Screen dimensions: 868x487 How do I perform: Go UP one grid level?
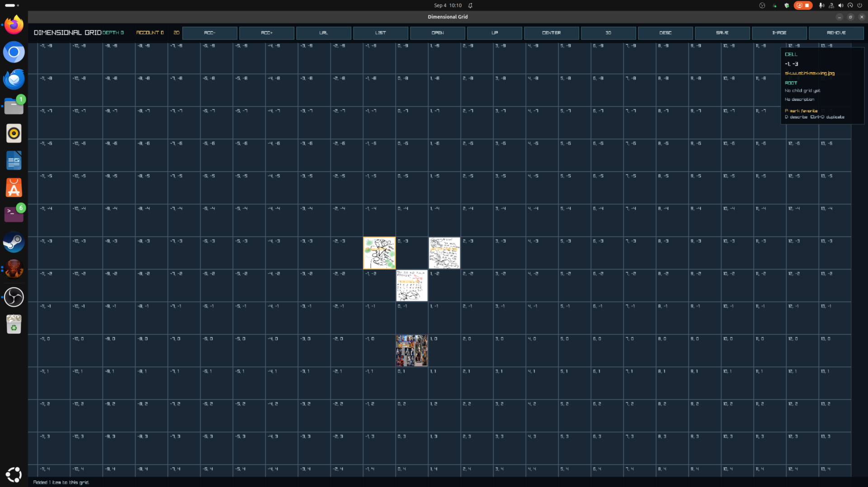495,33
